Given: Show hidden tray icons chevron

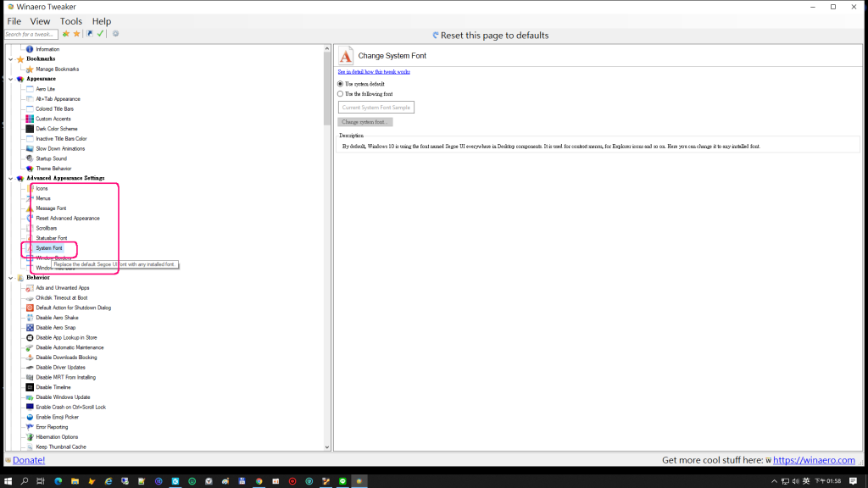Looking at the screenshot, I should click(774, 481).
